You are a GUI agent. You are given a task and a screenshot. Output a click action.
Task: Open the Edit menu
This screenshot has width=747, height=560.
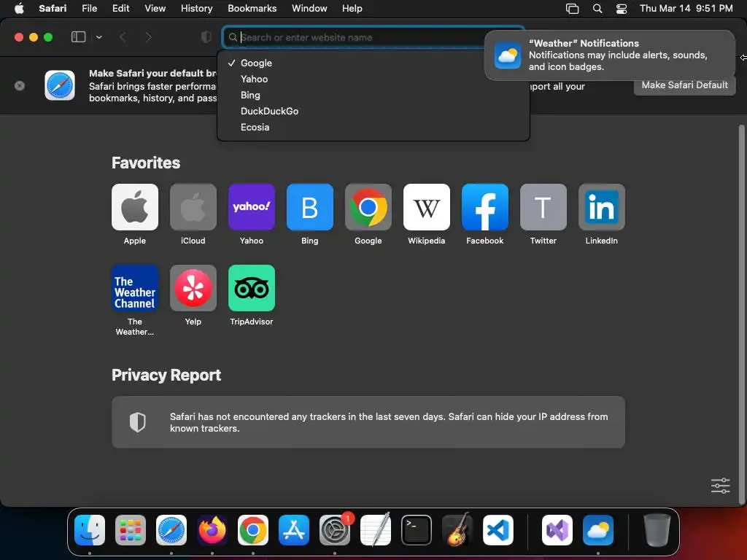(x=120, y=9)
